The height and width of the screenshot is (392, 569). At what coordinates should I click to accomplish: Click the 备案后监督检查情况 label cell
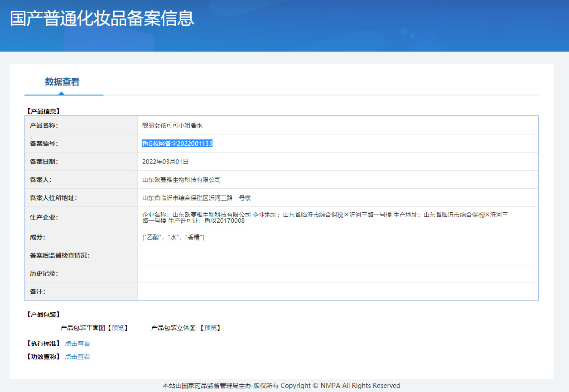pyautogui.click(x=81, y=255)
